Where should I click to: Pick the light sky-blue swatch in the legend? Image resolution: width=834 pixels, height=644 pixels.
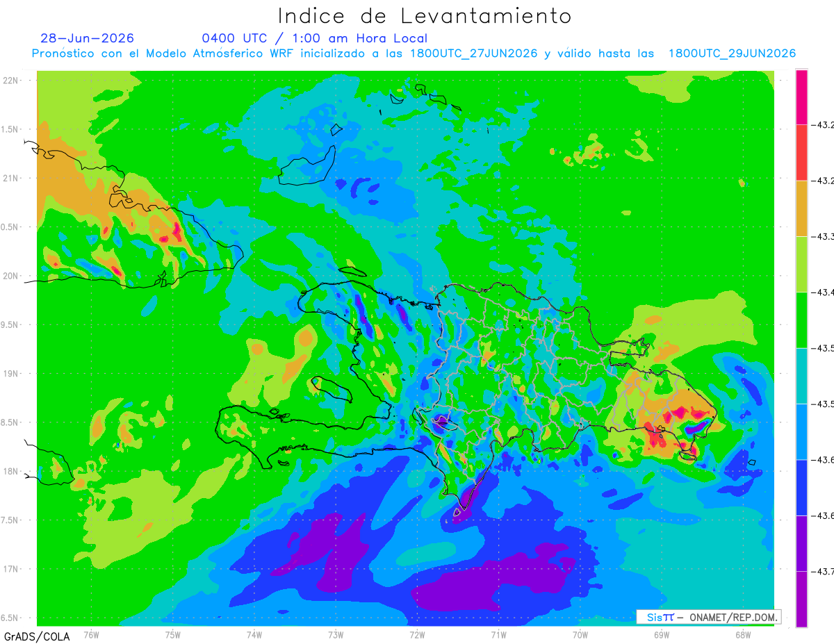801,431
